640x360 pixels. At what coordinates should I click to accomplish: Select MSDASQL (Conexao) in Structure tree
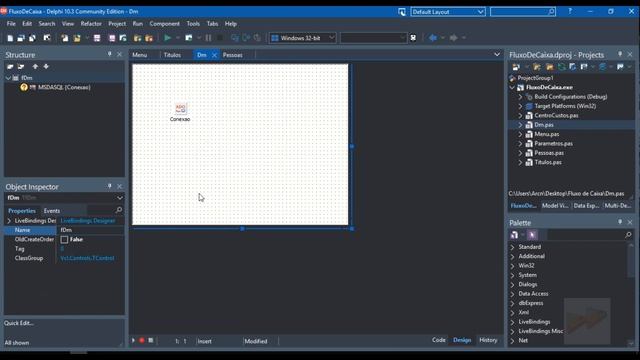(64, 87)
